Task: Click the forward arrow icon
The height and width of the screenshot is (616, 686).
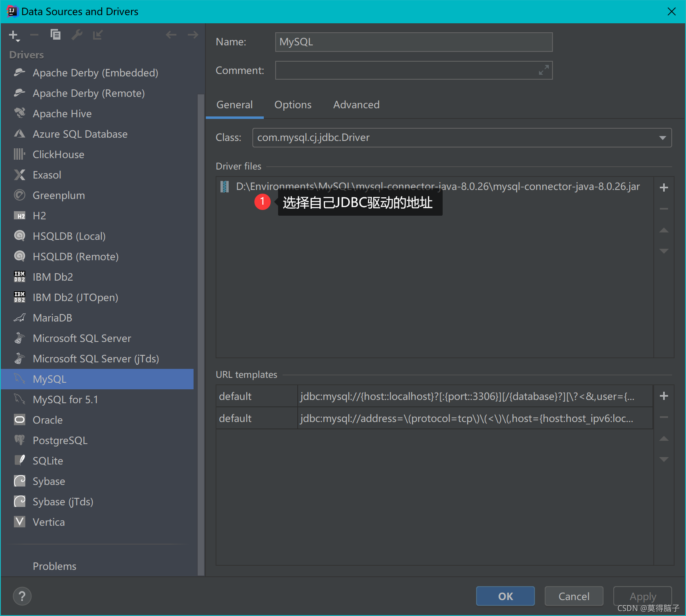Action: point(193,35)
